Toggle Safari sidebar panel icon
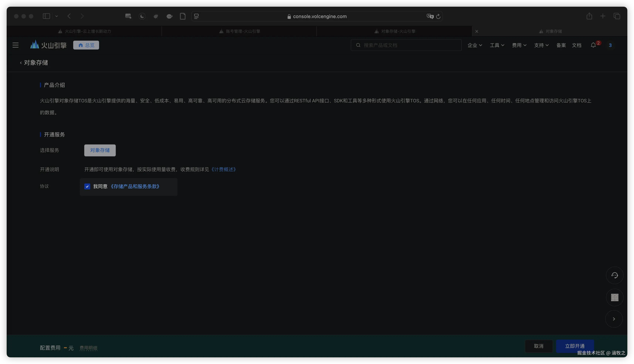This screenshot has height=364, width=634. pyautogui.click(x=46, y=16)
